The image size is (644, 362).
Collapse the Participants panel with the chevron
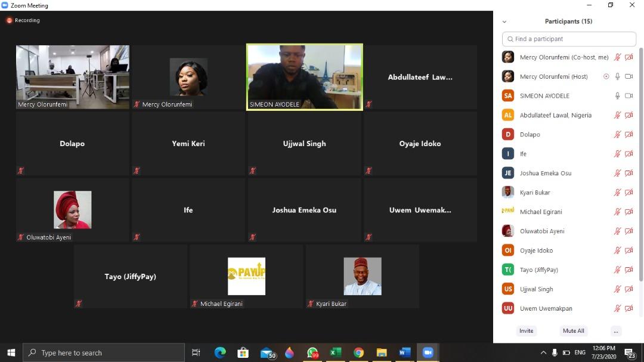tap(504, 21)
